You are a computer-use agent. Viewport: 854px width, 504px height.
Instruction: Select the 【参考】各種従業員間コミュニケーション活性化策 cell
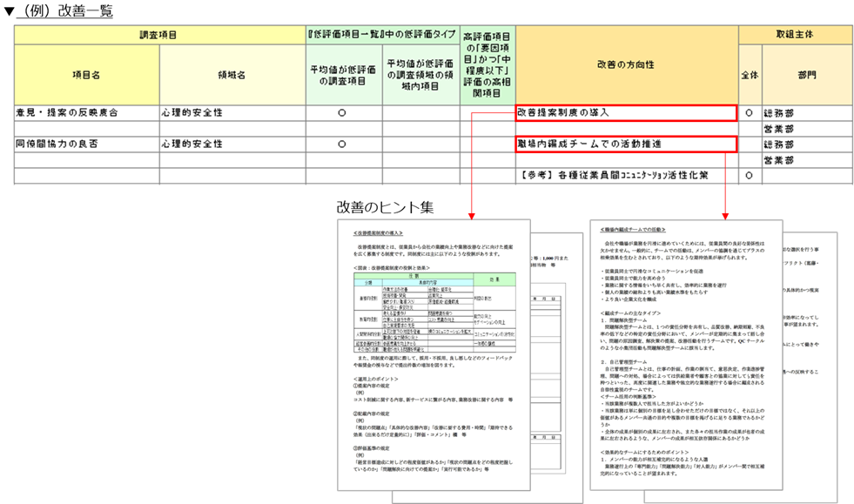626,175
